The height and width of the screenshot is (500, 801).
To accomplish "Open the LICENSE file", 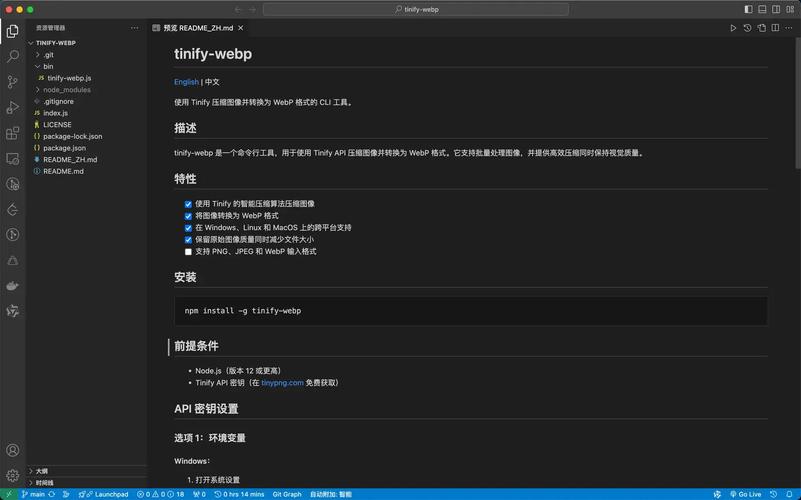I will click(x=87, y=125).
